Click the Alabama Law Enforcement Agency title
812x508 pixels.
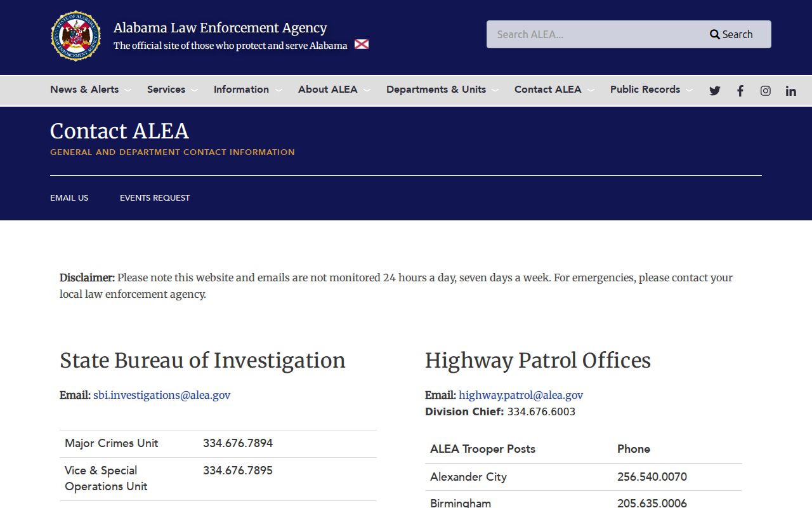click(220, 28)
